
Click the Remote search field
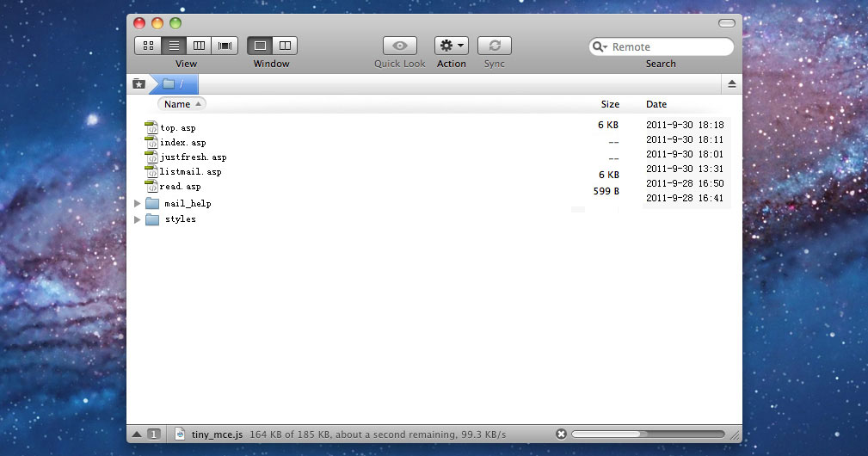667,47
